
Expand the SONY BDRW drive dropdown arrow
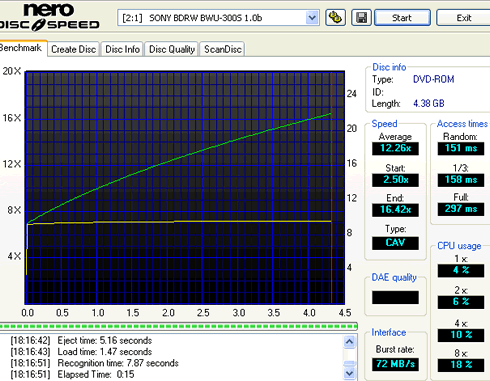pos(312,18)
